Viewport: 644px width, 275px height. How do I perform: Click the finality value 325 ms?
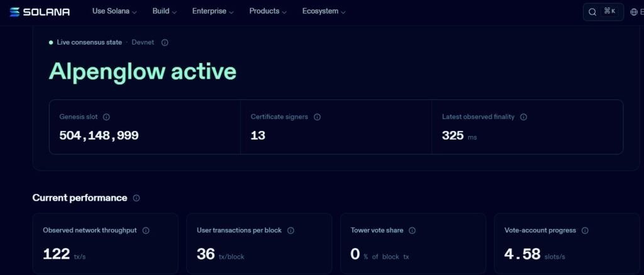460,136
